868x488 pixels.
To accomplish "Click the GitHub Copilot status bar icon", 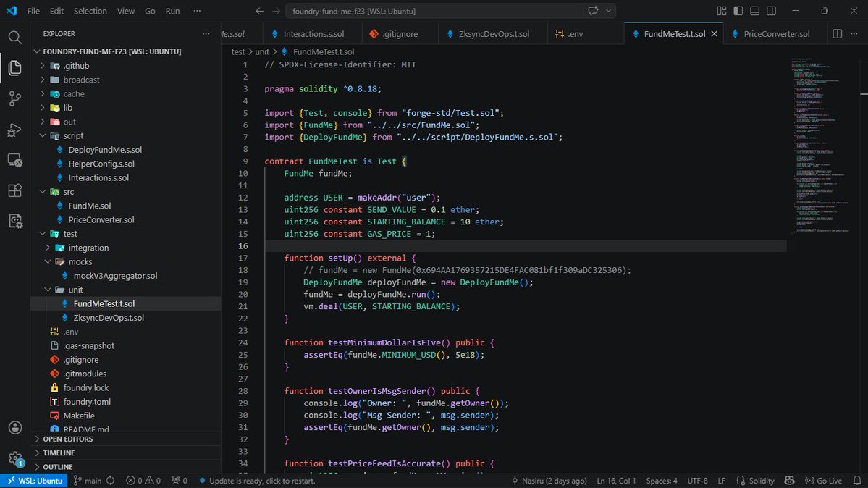I will tap(789, 480).
